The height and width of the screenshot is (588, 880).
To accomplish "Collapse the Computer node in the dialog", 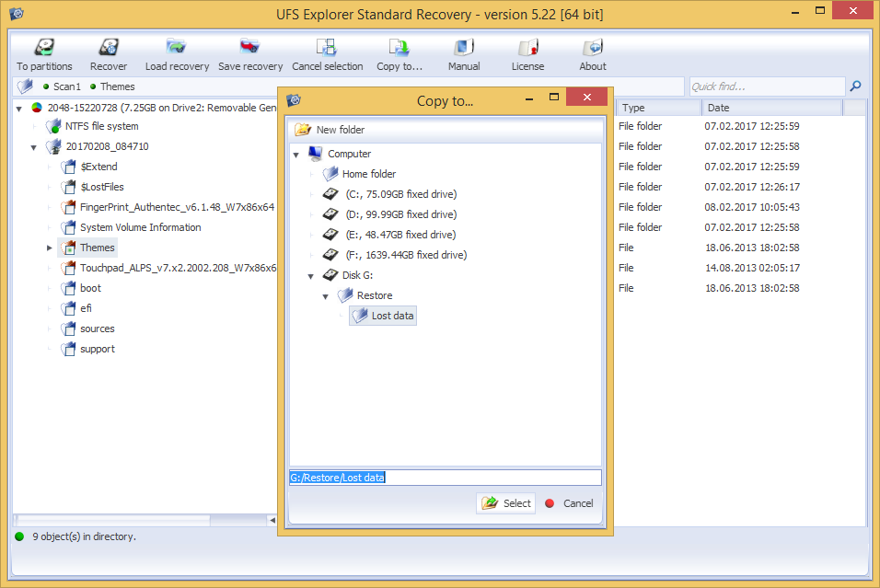I will (296, 155).
